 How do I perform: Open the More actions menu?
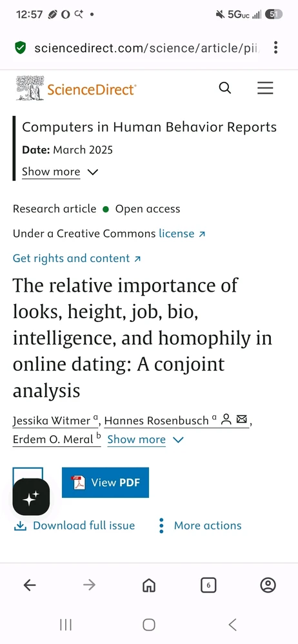point(200,526)
